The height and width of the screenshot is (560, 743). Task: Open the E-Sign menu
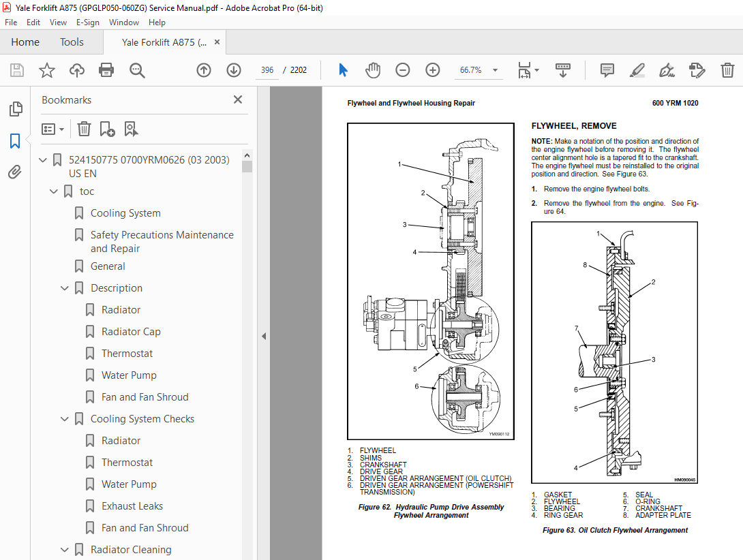(x=88, y=22)
